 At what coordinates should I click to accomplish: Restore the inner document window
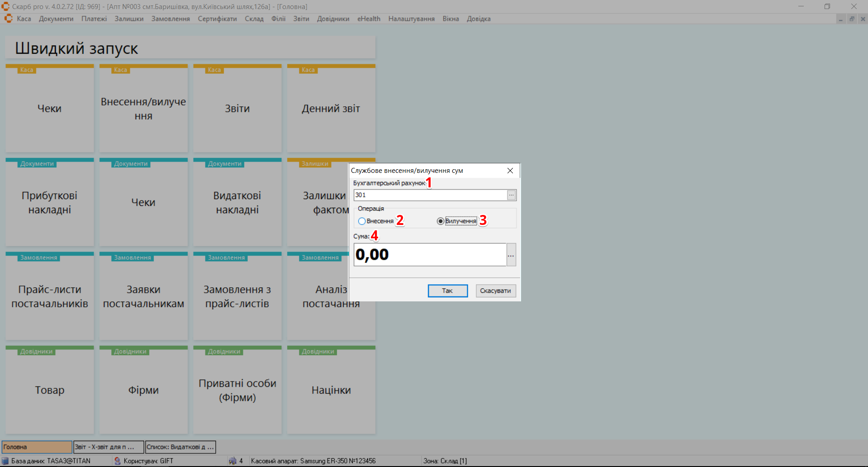[852, 19]
